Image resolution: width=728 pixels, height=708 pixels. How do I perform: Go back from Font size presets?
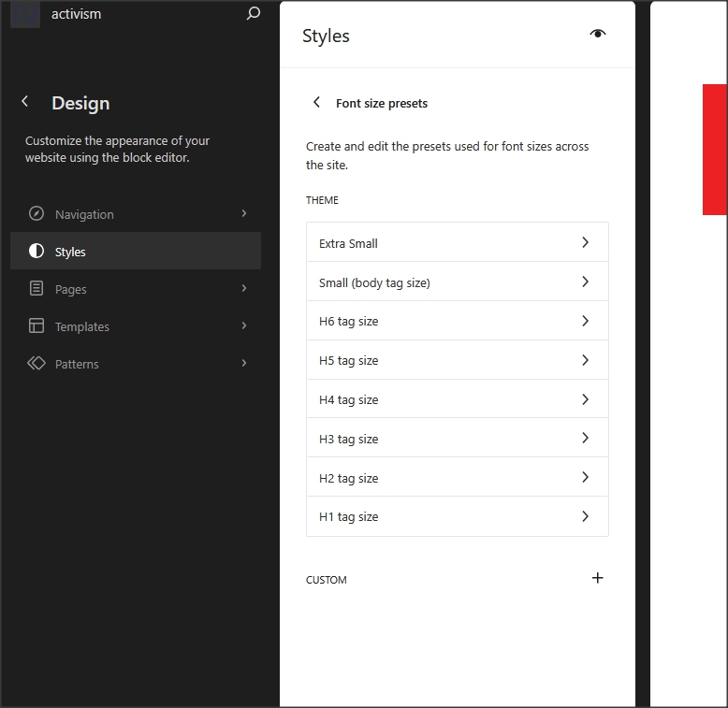pos(316,102)
